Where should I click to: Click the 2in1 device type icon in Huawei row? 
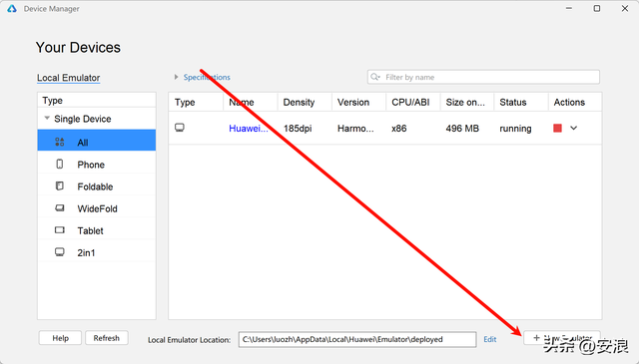tap(180, 128)
